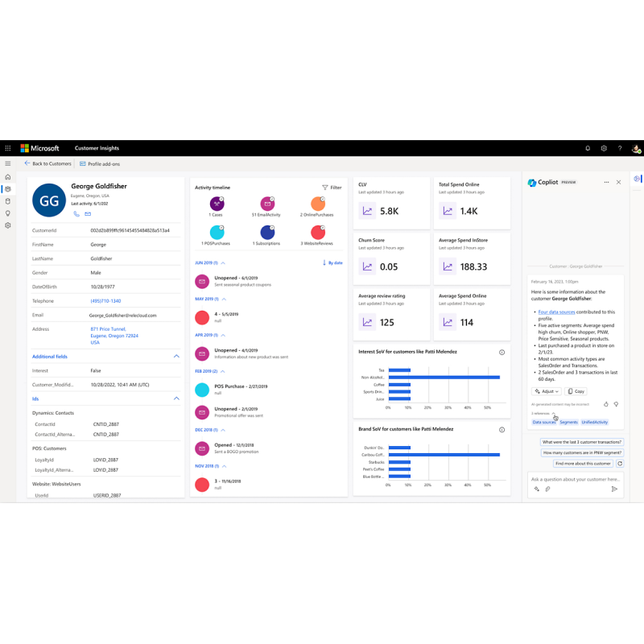644x644 pixels.
Task: Open the UnifiedActivity reference chip
Action: point(594,422)
